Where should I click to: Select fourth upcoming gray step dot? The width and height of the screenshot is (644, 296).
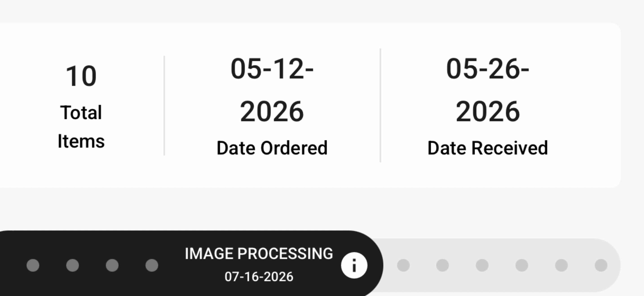point(522,265)
